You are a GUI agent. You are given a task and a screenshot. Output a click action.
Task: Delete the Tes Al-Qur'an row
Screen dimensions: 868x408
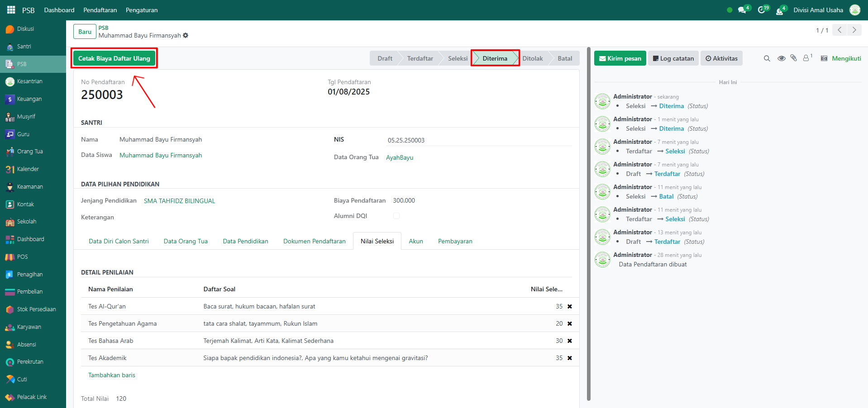570,307
